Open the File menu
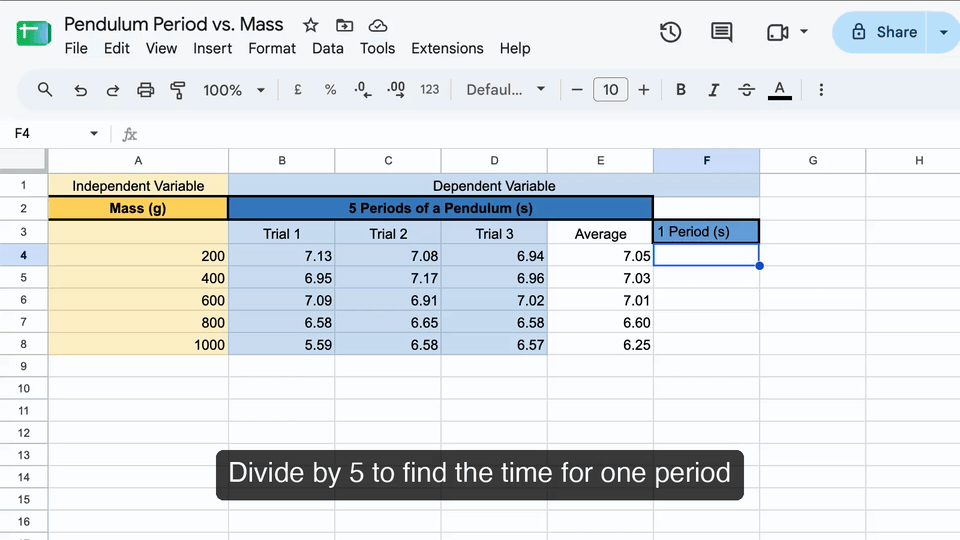Screen dimensions: 960x540 tap(76, 48)
